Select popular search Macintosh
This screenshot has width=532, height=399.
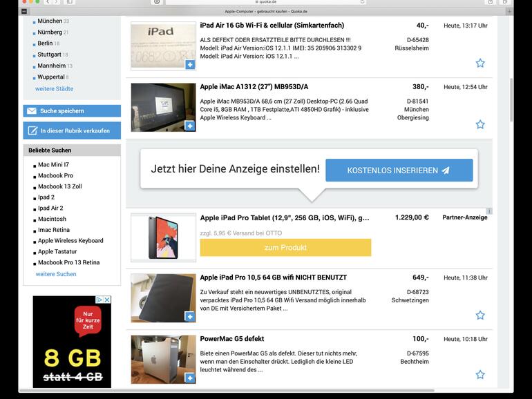point(52,219)
